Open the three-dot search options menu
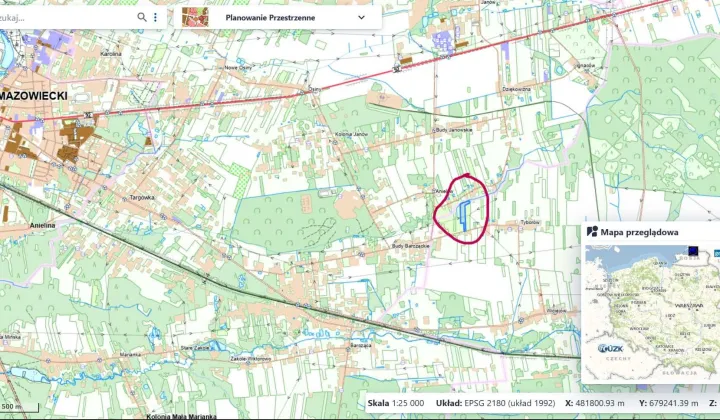Screen dimensions: 720x420 (155, 17)
